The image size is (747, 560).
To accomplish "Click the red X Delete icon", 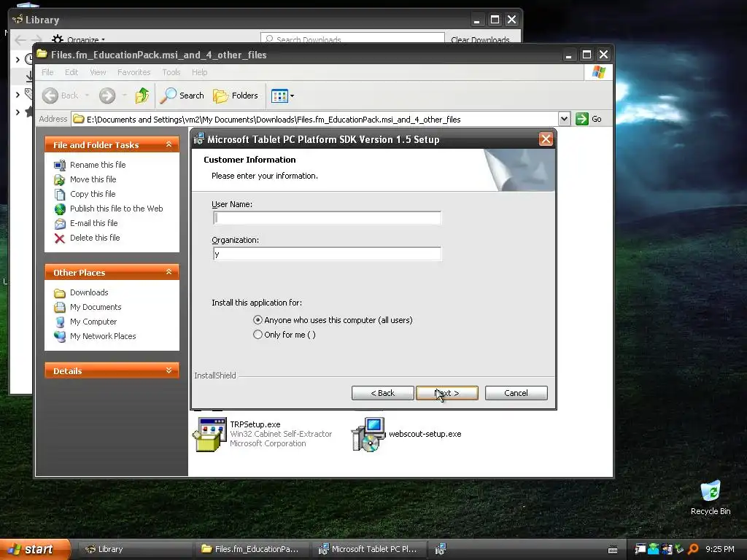I will click(x=60, y=238).
